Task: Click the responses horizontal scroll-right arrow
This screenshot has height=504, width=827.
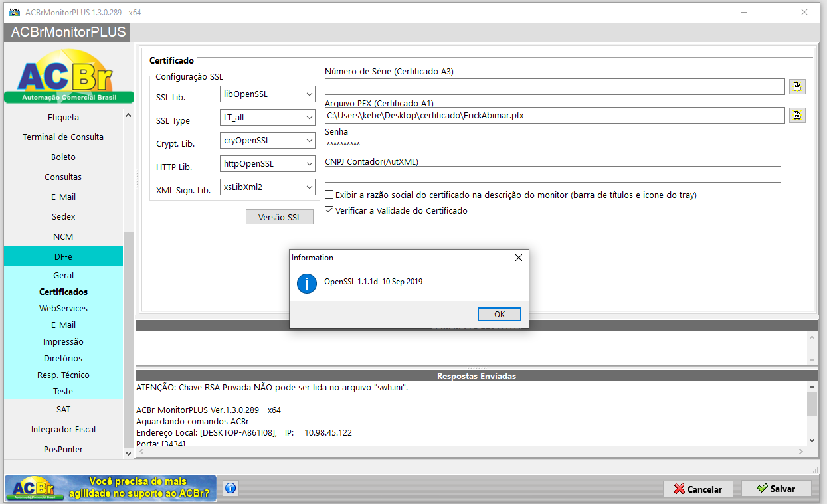Action: 801,452
